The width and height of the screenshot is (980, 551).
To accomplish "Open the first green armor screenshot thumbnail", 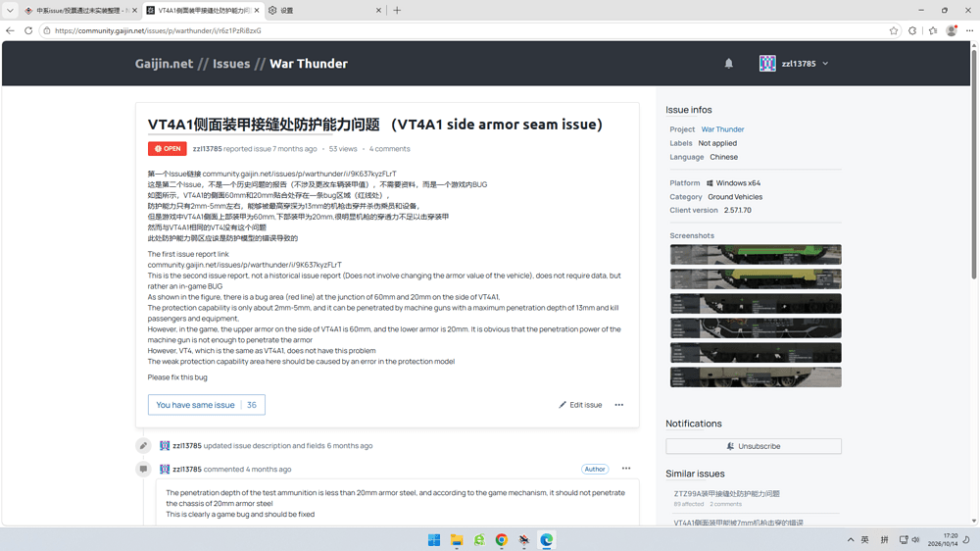I will point(756,255).
